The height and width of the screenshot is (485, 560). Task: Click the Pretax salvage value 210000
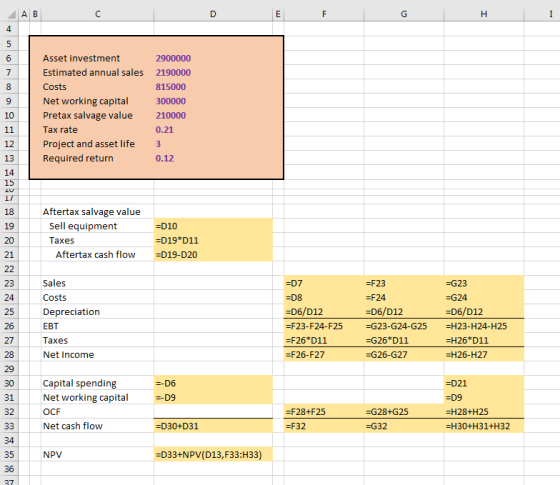point(171,115)
